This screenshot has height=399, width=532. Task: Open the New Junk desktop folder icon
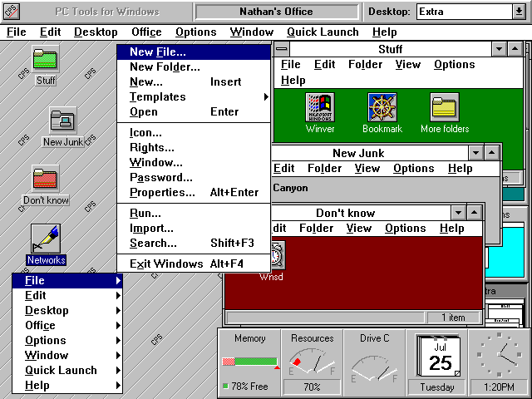pyautogui.click(x=63, y=120)
